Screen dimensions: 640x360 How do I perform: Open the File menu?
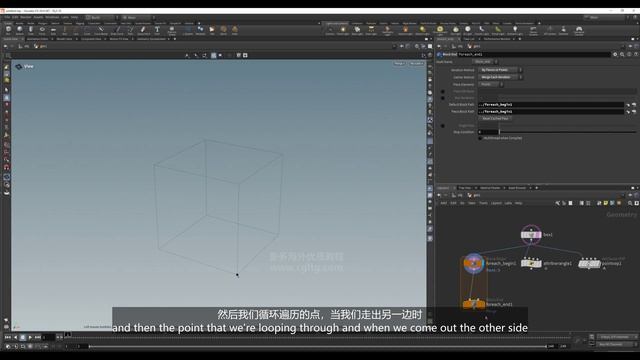[7, 18]
